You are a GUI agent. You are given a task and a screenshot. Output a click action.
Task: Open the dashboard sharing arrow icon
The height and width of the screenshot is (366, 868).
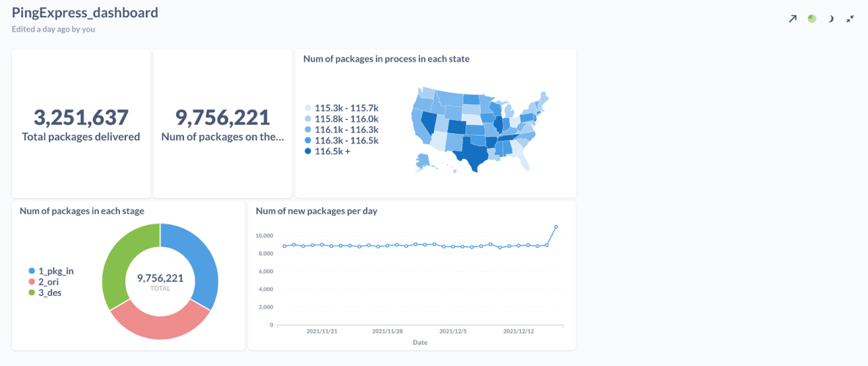(x=793, y=19)
